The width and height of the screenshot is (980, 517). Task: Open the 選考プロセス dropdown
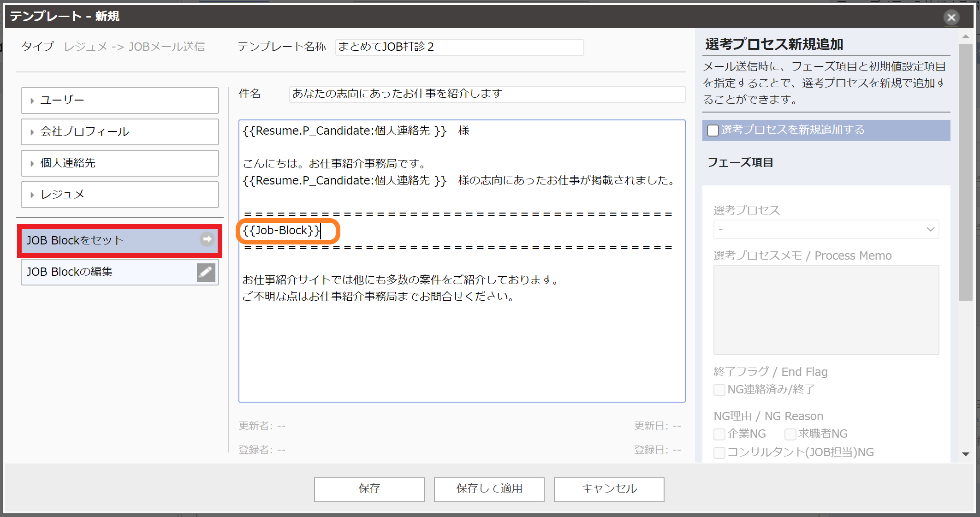826,229
